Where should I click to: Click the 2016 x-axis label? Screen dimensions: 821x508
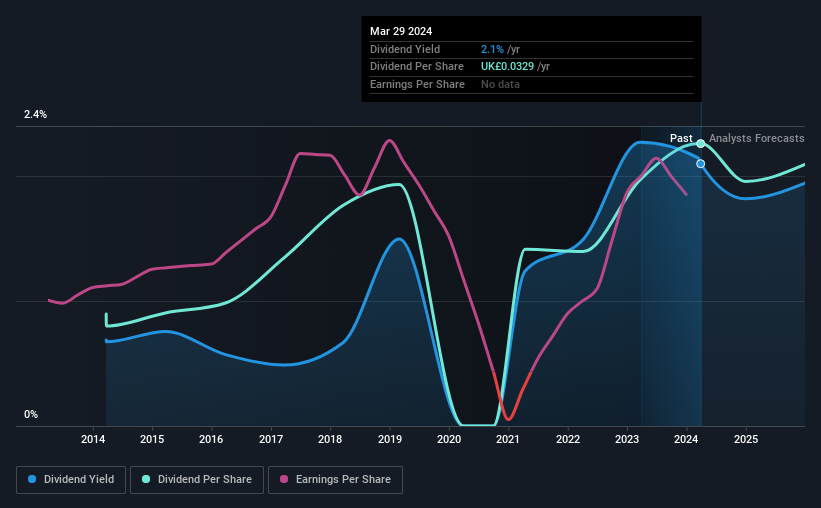(x=211, y=439)
